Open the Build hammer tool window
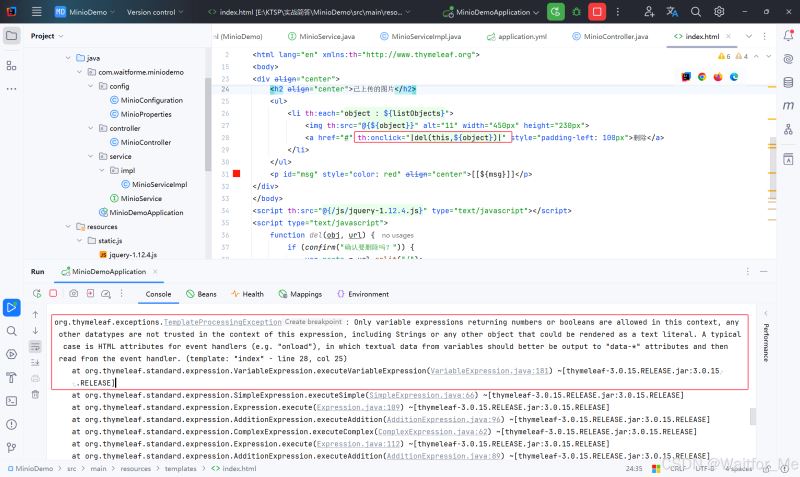This screenshot has height=477, width=800. (x=11, y=378)
